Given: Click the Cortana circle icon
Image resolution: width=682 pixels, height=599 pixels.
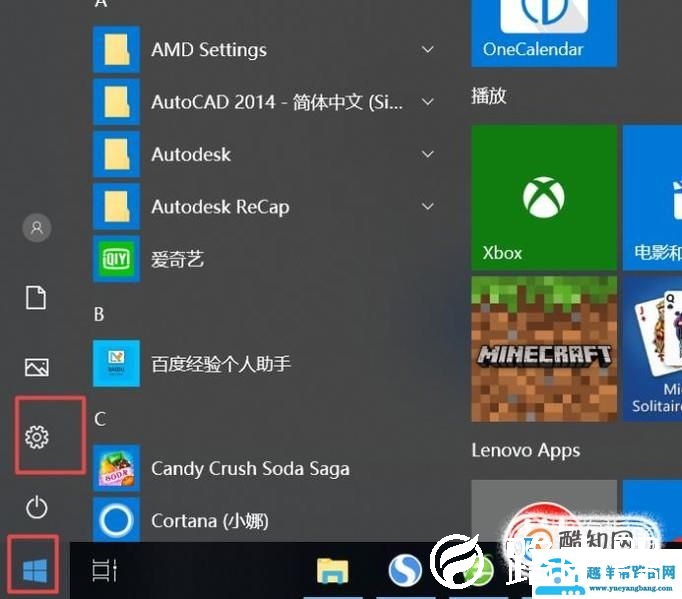Looking at the screenshot, I should pos(116,520).
